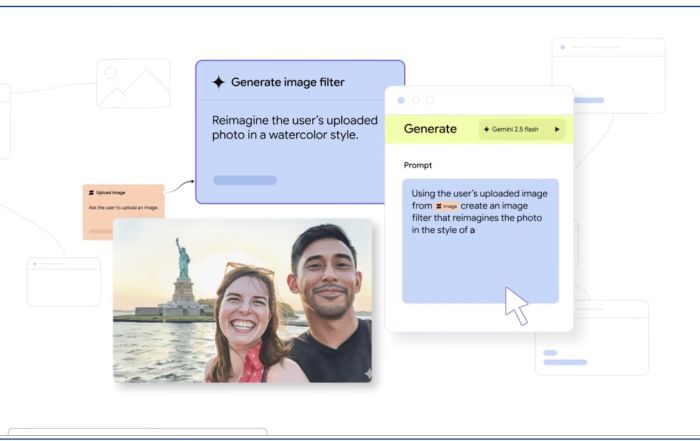Click the blue pill button in filter card
Screen dimensions: 700x441
click(x=245, y=181)
